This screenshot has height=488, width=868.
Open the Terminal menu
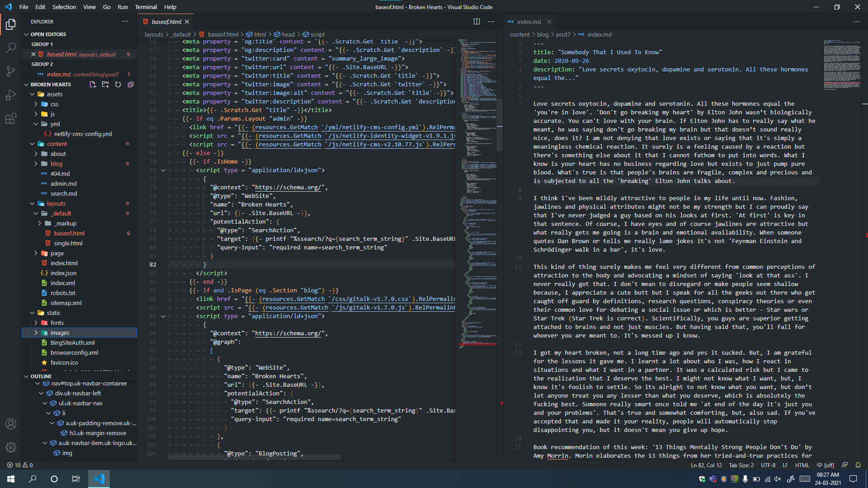click(146, 7)
